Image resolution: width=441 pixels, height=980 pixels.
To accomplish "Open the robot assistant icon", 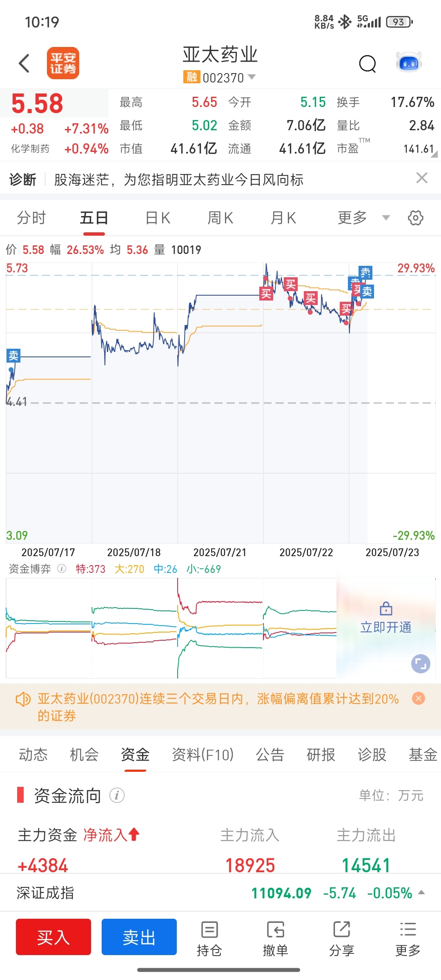I will coord(409,62).
